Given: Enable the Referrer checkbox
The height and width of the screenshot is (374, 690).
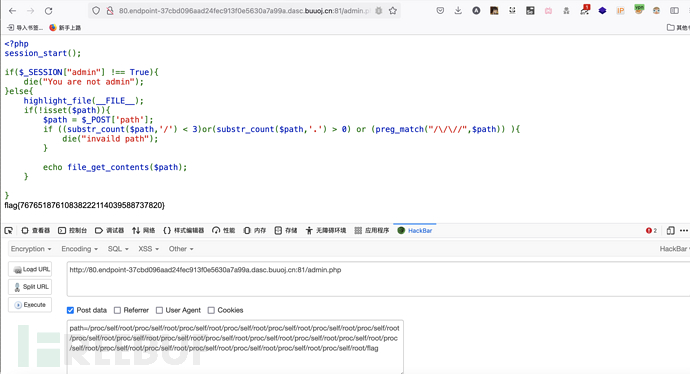Looking at the screenshot, I should [117, 310].
